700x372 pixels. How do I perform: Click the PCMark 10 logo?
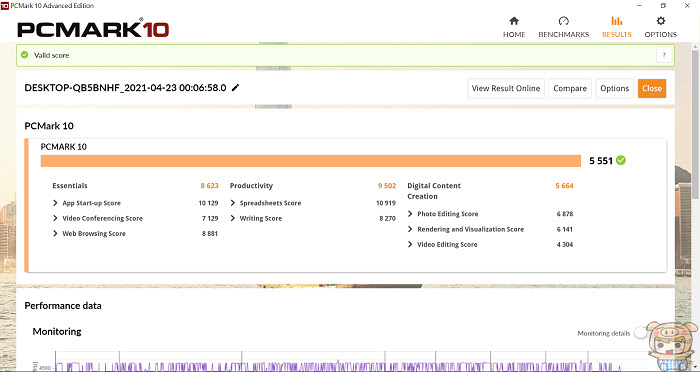93,29
